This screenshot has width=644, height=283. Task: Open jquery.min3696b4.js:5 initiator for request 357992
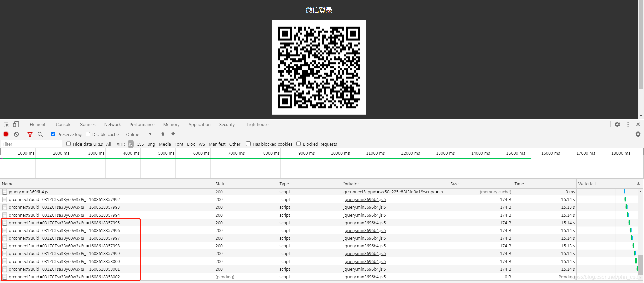(365, 200)
